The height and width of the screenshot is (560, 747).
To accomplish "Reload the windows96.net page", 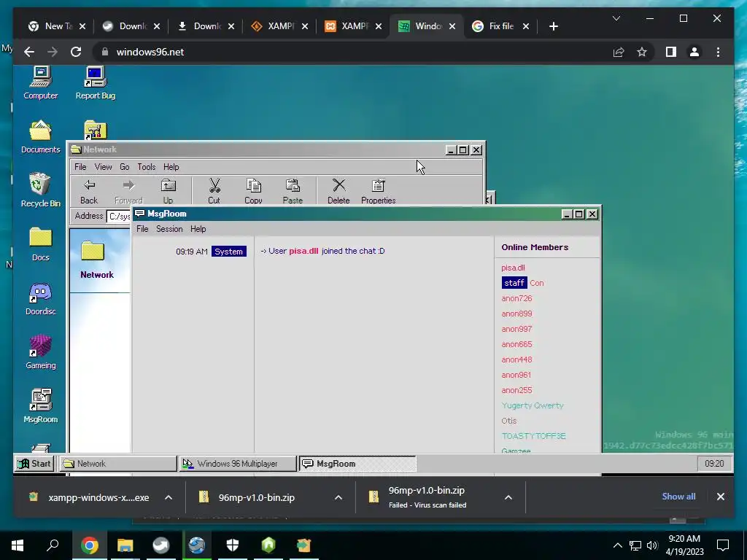I will click(76, 52).
